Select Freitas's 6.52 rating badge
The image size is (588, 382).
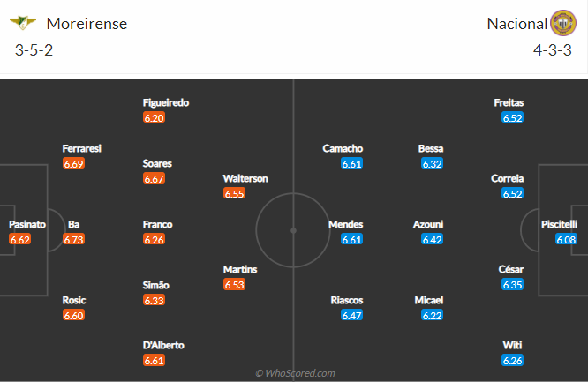click(x=512, y=117)
